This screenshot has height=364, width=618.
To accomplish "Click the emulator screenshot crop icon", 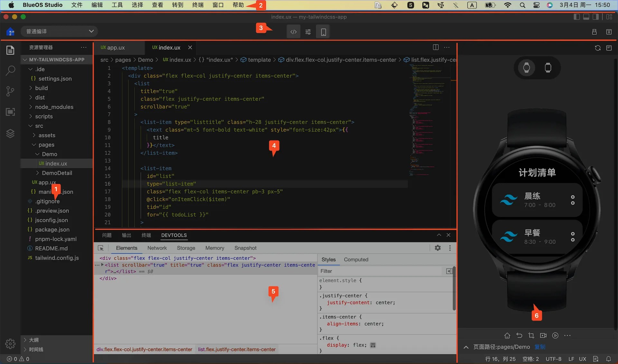I will click(x=531, y=335).
